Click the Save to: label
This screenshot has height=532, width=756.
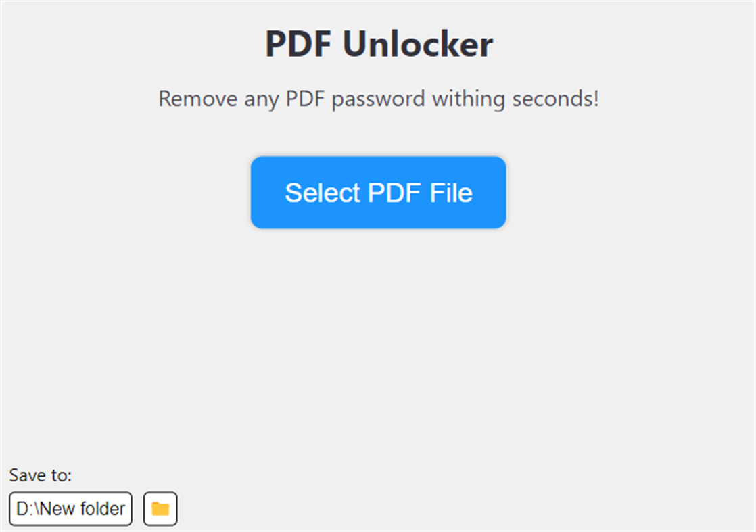point(41,476)
